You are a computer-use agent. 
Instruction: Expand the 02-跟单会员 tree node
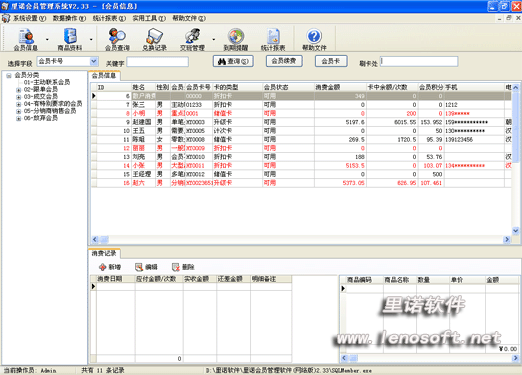(19, 90)
